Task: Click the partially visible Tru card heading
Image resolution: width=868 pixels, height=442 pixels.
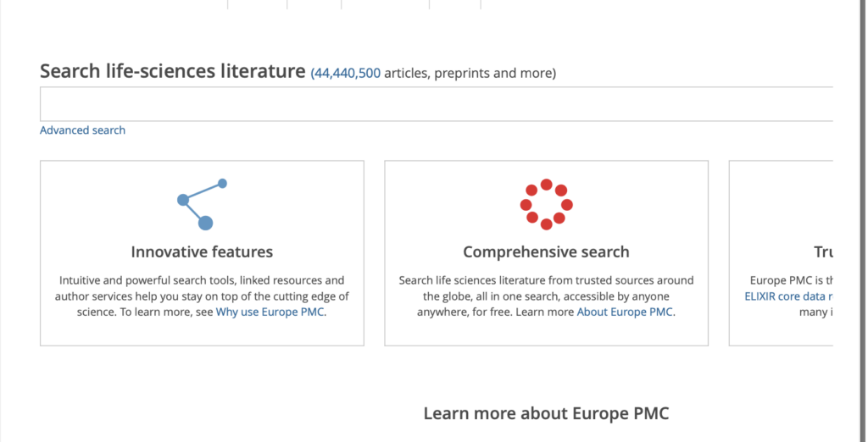Action: click(x=822, y=251)
